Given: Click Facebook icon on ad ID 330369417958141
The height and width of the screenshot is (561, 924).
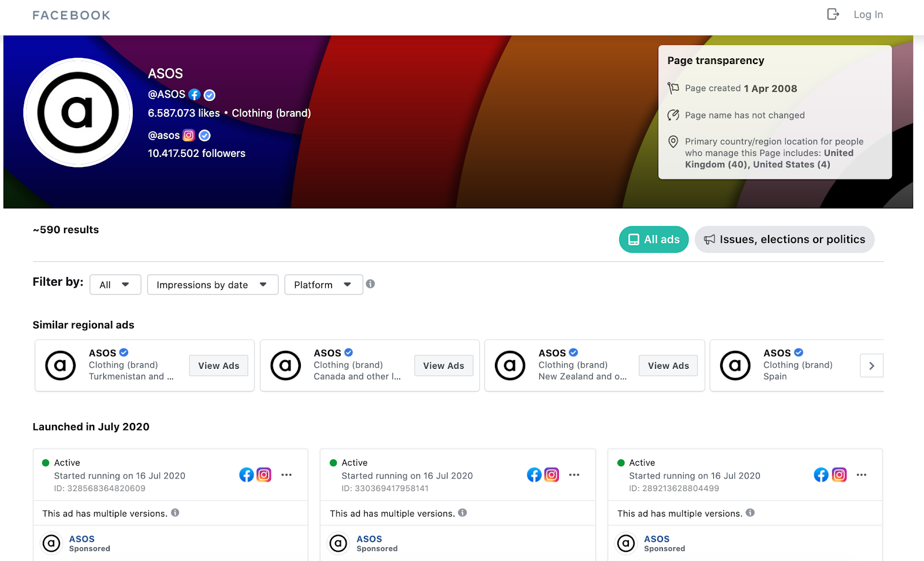Looking at the screenshot, I should (x=534, y=475).
